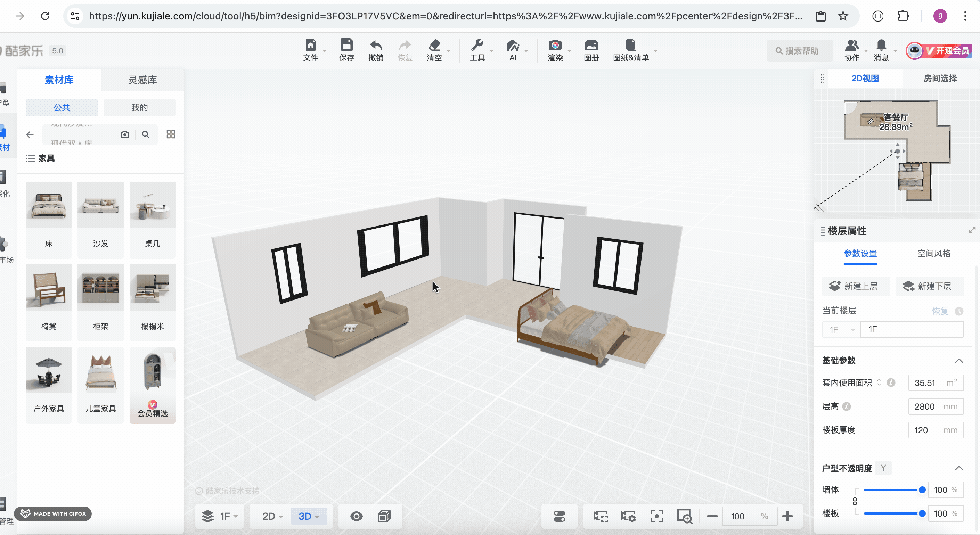Toggle the link between 墙体 and 楼板 opacity

coord(855,502)
